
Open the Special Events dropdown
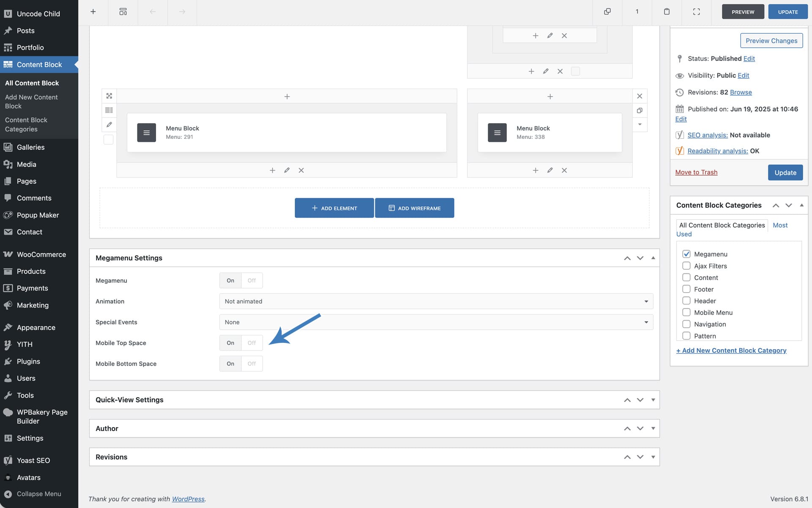[x=436, y=322]
